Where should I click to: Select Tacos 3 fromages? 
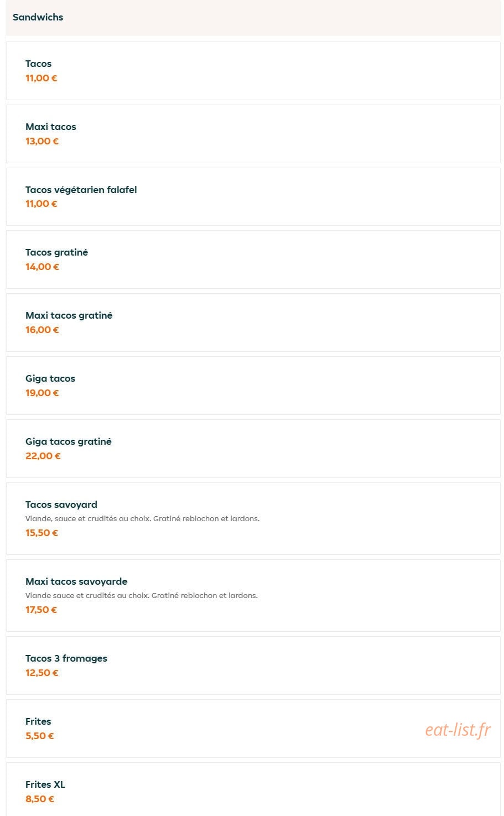[x=253, y=666]
